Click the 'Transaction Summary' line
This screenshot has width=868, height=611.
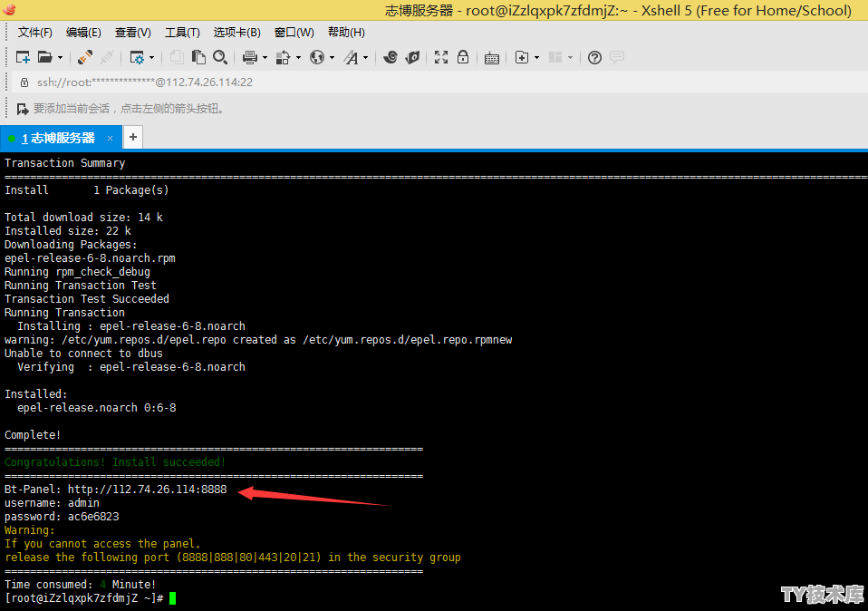[64, 163]
